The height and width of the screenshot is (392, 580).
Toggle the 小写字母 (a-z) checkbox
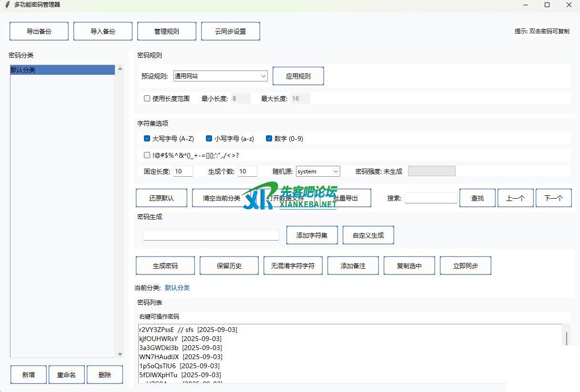tap(209, 139)
